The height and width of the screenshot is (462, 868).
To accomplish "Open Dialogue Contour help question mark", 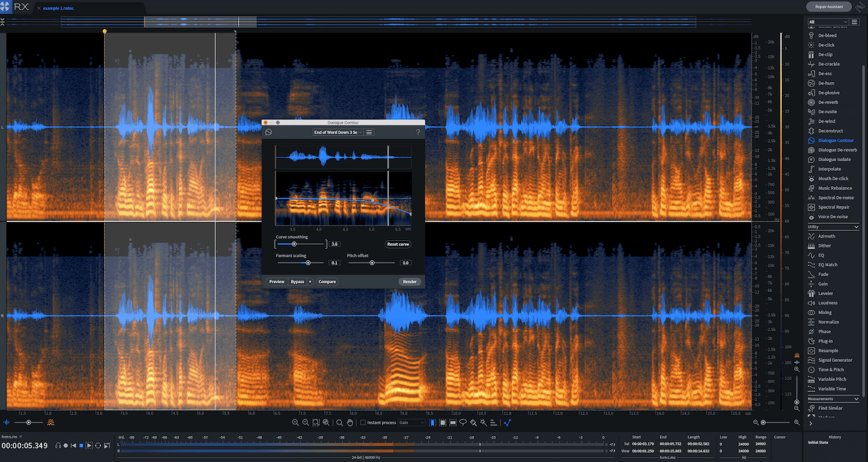I will point(418,132).
